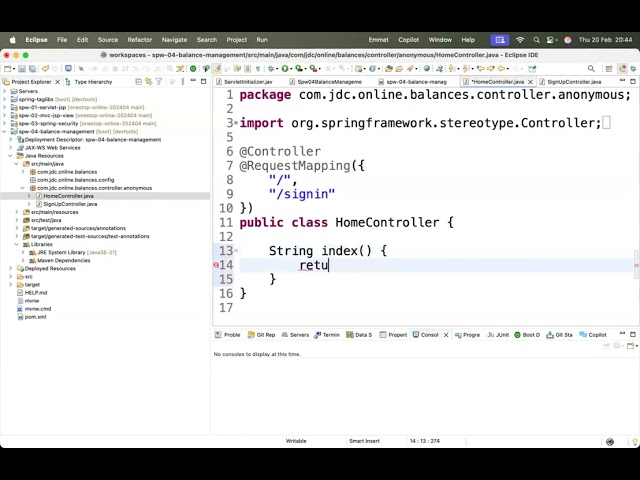Click the Save toolbar icon

pyautogui.click(x=22, y=69)
